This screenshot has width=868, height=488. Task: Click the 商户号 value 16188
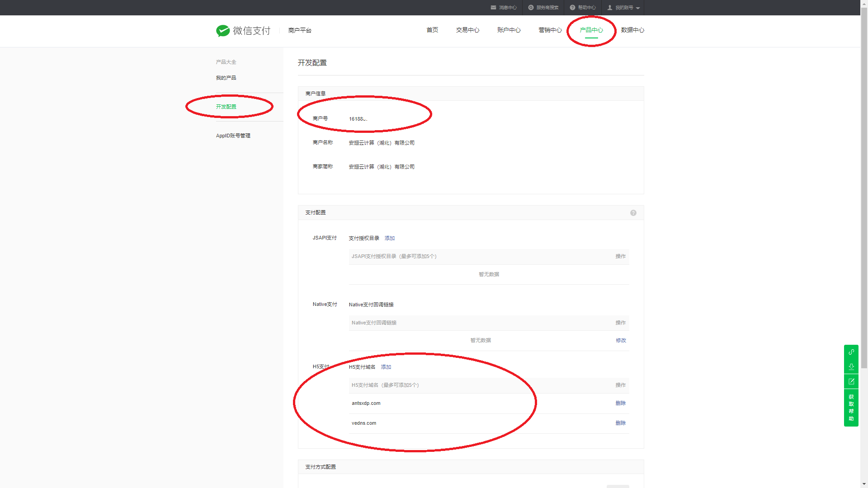(358, 119)
